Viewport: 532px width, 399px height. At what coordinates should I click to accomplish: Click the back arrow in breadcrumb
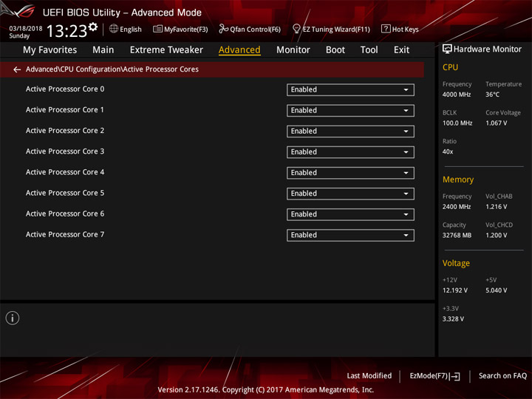16,69
